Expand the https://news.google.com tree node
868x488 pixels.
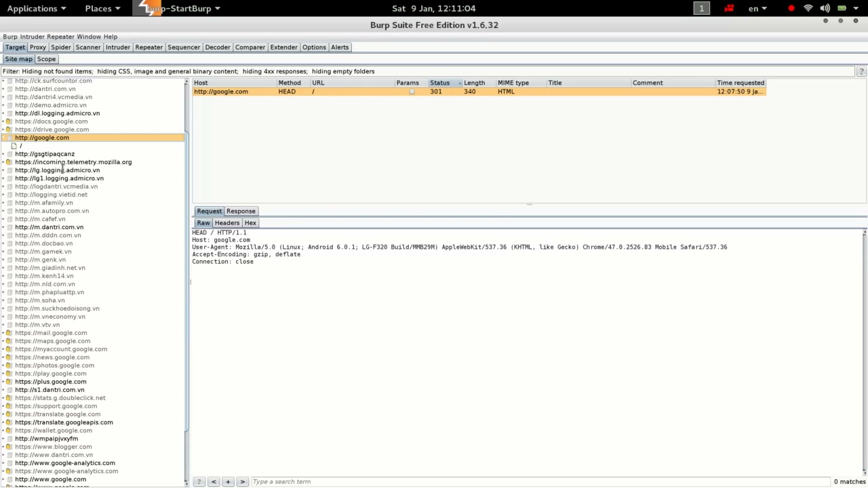pos(3,357)
